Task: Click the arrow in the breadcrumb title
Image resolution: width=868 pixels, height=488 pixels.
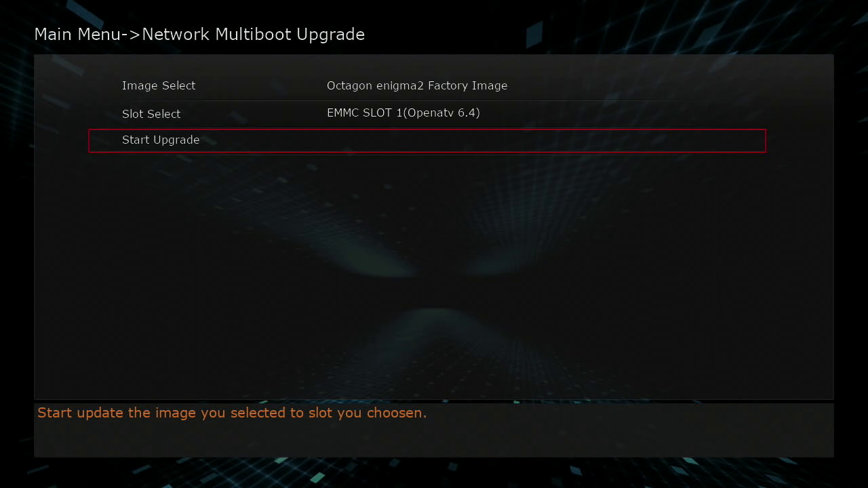Action: pyautogui.click(x=131, y=35)
